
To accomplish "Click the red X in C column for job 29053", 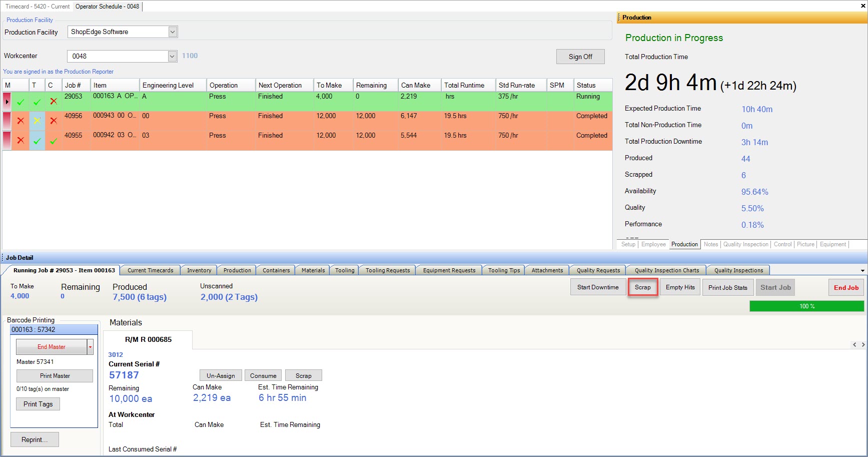I will (54, 102).
